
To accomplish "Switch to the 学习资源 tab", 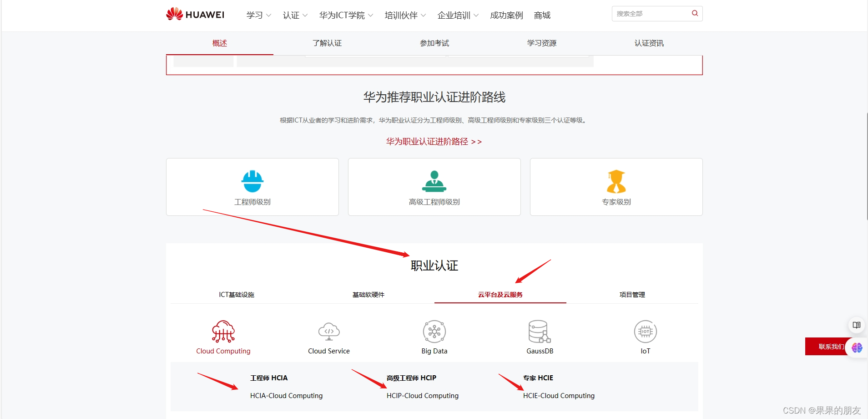I will click(x=542, y=43).
